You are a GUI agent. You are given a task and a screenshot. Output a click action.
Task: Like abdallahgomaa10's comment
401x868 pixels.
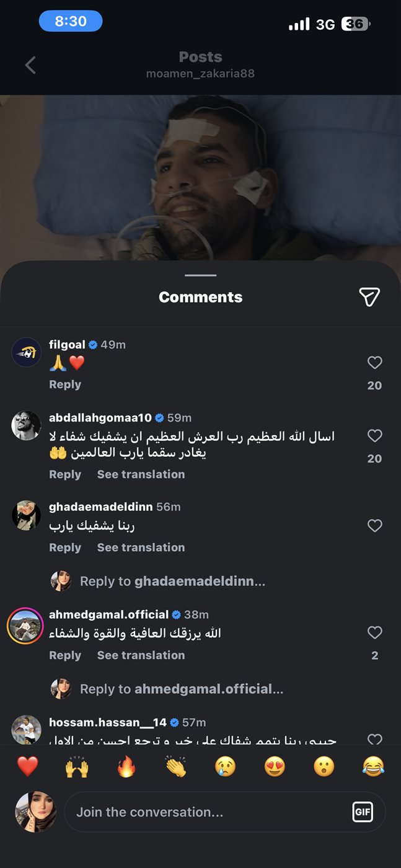tap(374, 436)
